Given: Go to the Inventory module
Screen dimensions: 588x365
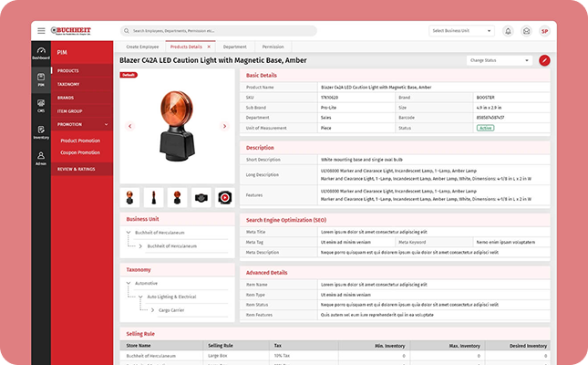Looking at the screenshot, I should (x=40, y=132).
